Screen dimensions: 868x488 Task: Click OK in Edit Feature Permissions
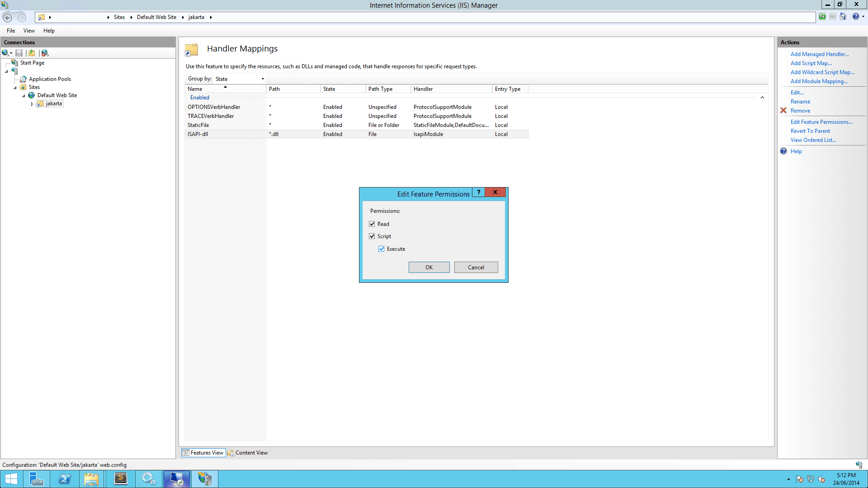429,267
